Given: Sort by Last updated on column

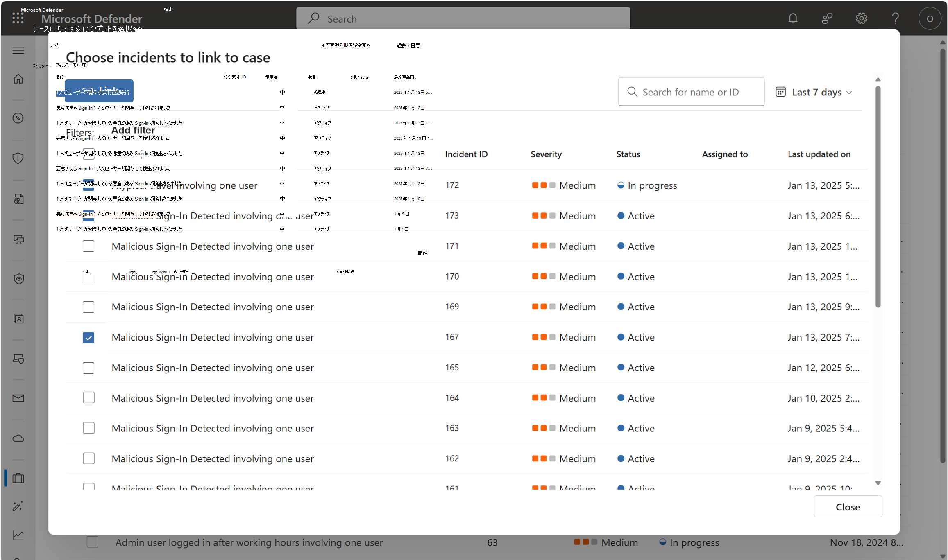Looking at the screenshot, I should coord(819,154).
